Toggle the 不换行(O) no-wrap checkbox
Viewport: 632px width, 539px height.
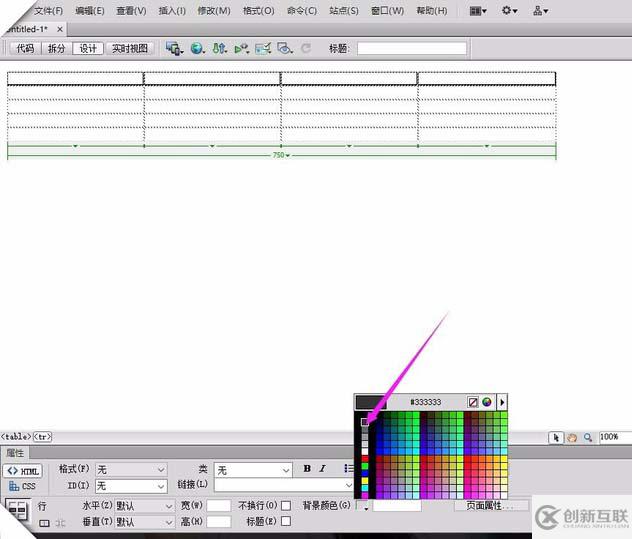(x=286, y=506)
